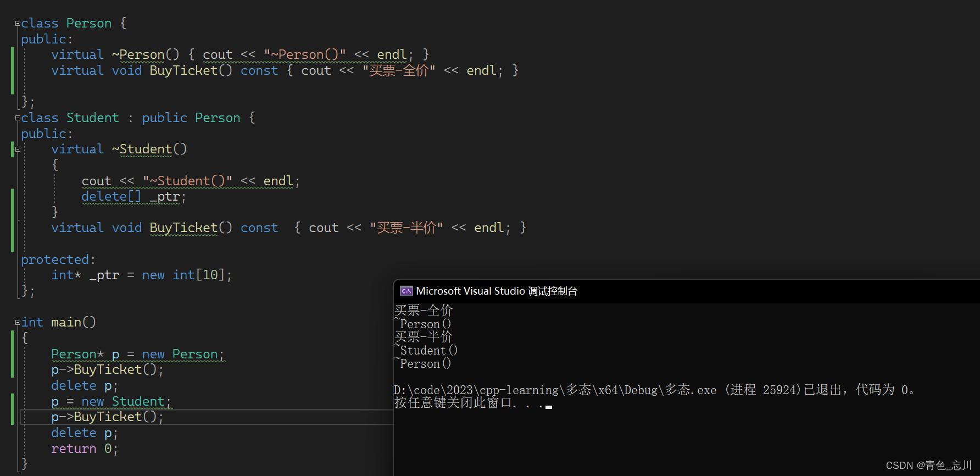
Task: Click the p = new Student line
Action: click(x=112, y=401)
